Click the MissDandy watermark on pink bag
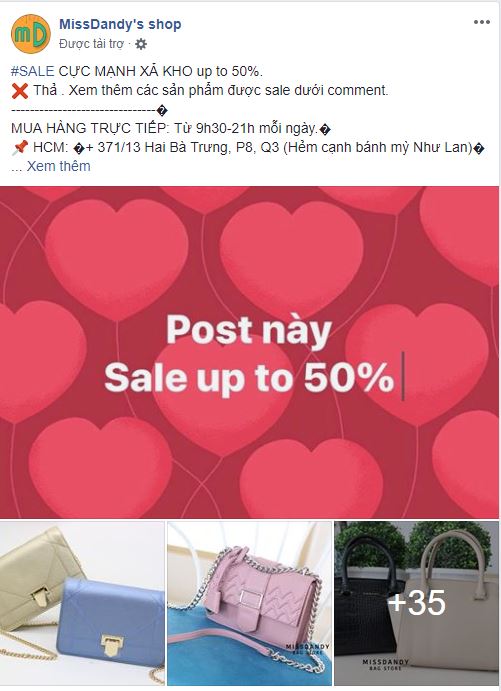The width and height of the screenshot is (501, 691). (308, 648)
